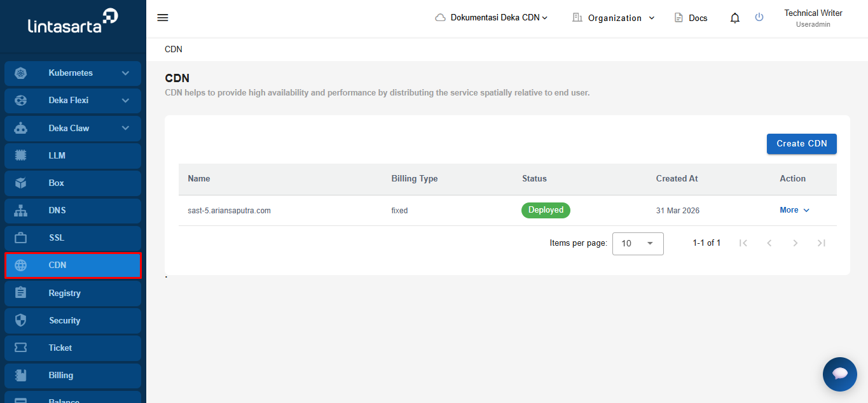The width and height of the screenshot is (868, 403).
Task: Click the LLM chip icon
Action: point(21,155)
